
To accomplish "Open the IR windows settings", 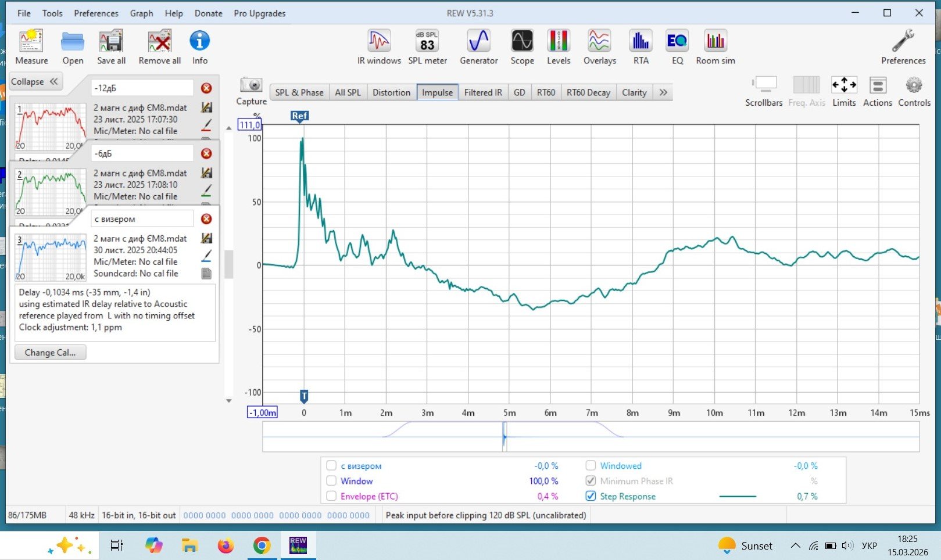I will [x=379, y=47].
